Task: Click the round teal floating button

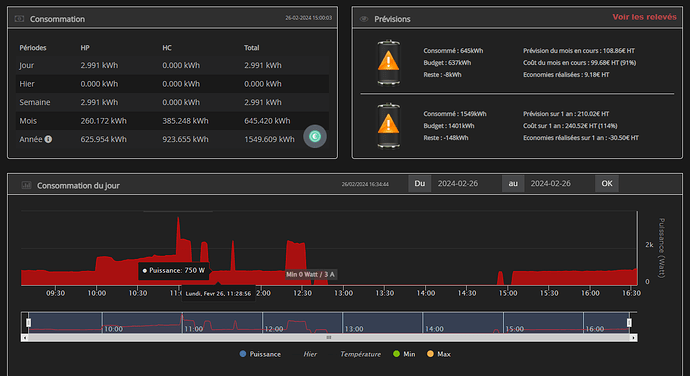Action: [315, 136]
